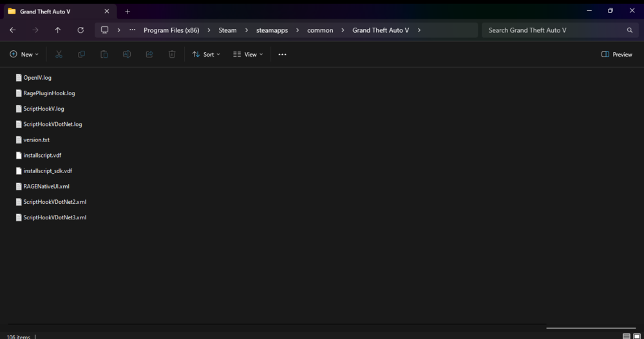Refresh the Grand Theft Auto V folder
The width and height of the screenshot is (644, 339).
tap(80, 30)
